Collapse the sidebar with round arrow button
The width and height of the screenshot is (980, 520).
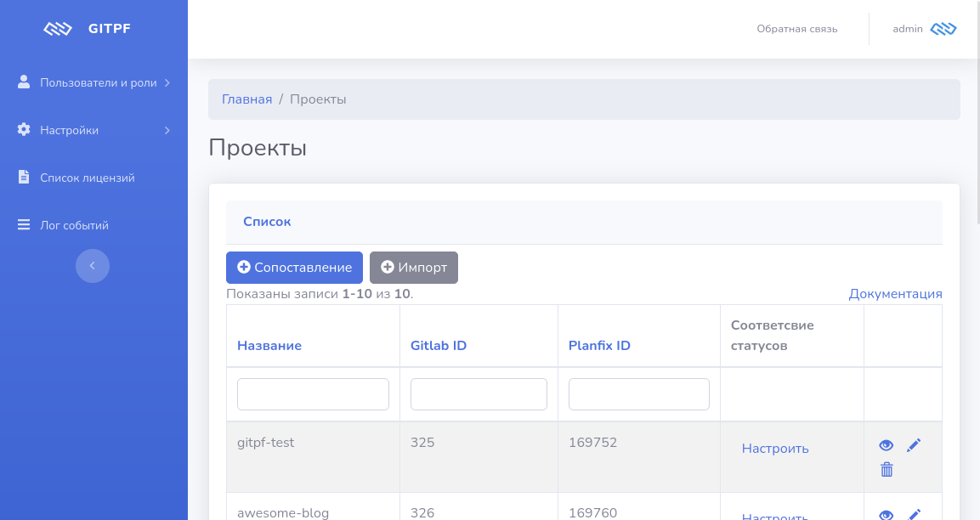click(93, 266)
